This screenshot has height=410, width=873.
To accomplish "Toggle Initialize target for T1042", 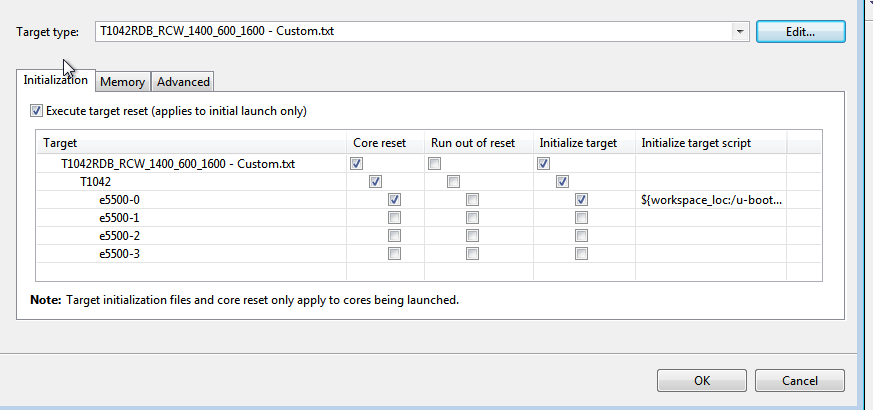I will [x=562, y=182].
